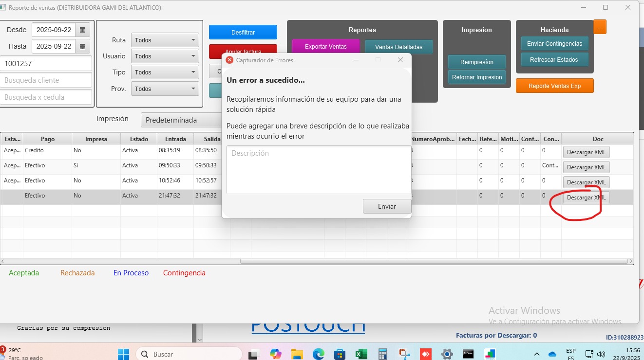This screenshot has width=644, height=360.
Task: Open File Explorer from the taskbar
Action: [297, 354]
